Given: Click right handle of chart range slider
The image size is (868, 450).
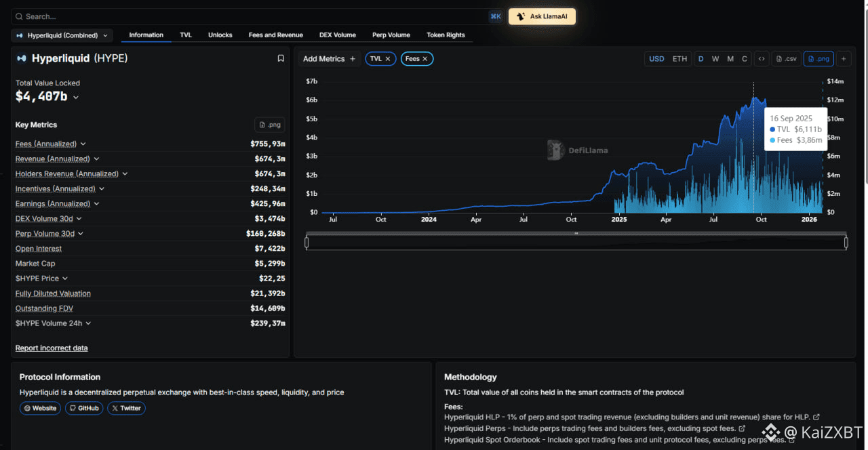Looking at the screenshot, I should (x=846, y=243).
